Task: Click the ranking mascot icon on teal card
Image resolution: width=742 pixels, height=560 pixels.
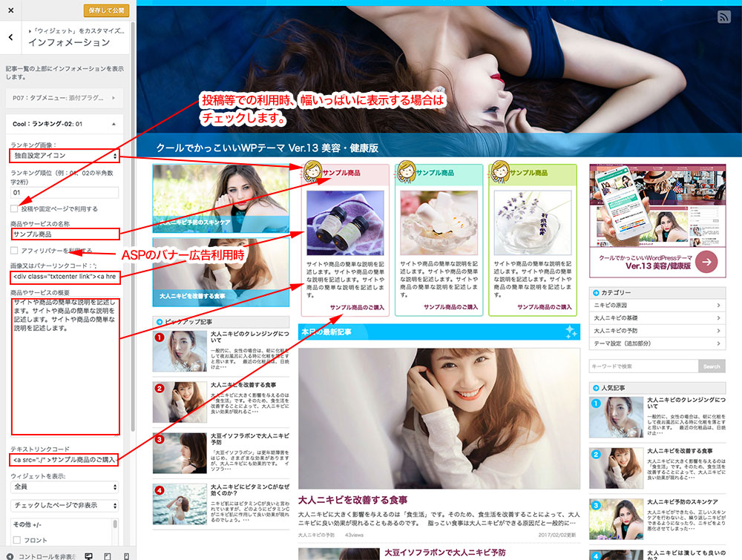Action: (x=407, y=171)
